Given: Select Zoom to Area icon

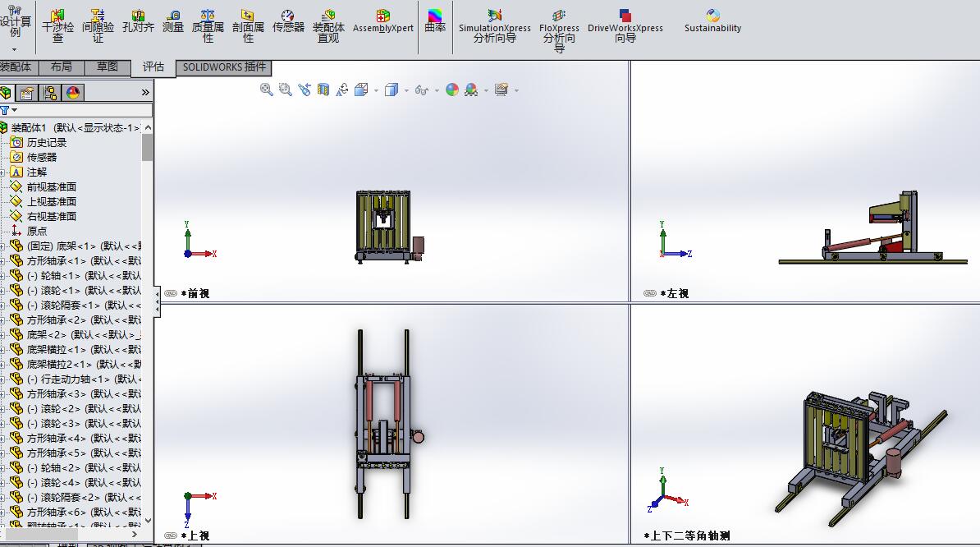Looking at the screenshot, I should click(x=286, y=90).
